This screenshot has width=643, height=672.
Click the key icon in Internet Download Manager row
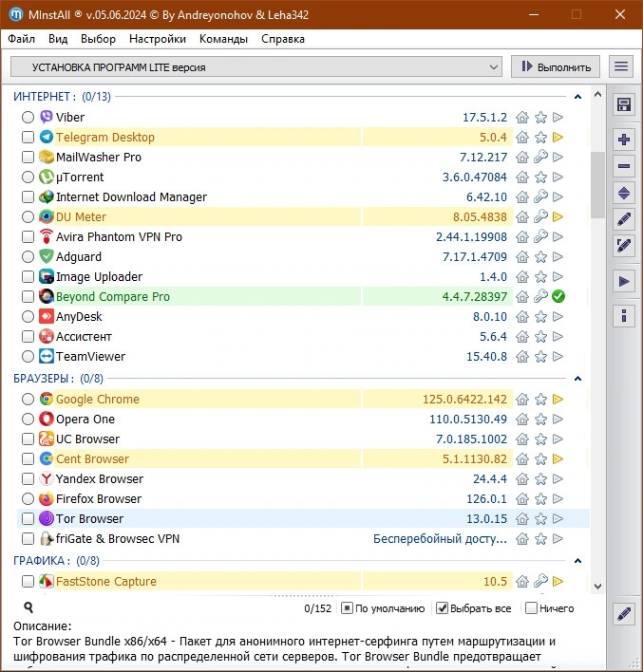click(x=540, y=196)
